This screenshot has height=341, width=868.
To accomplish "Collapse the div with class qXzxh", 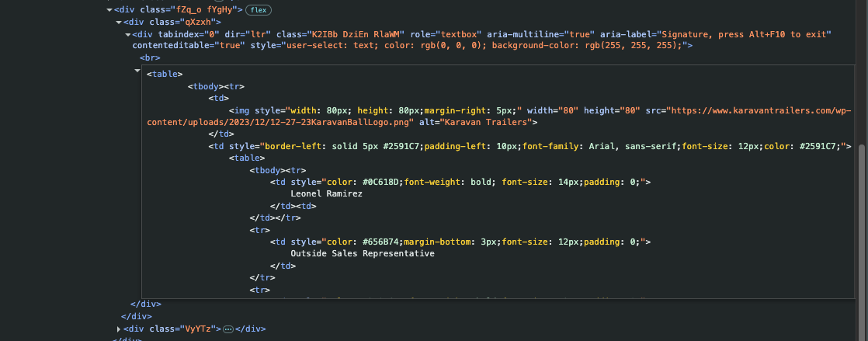I will tap(119, 23).
